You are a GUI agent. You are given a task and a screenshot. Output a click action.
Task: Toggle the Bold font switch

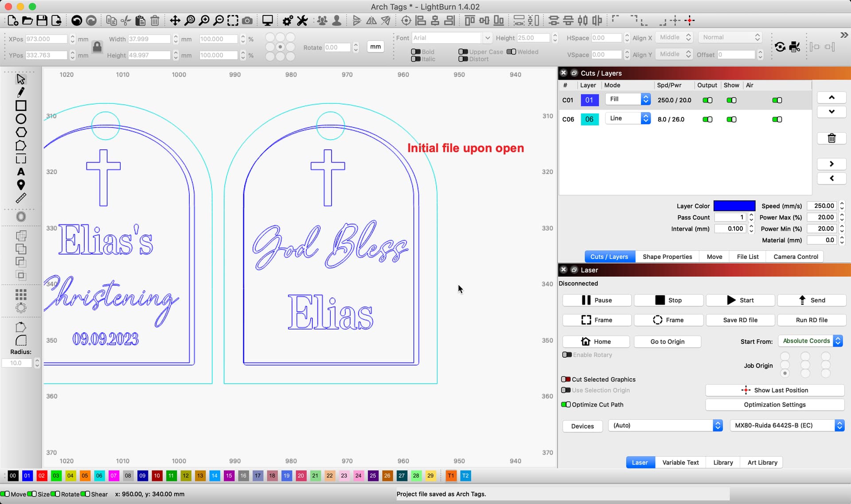[416, 52]
